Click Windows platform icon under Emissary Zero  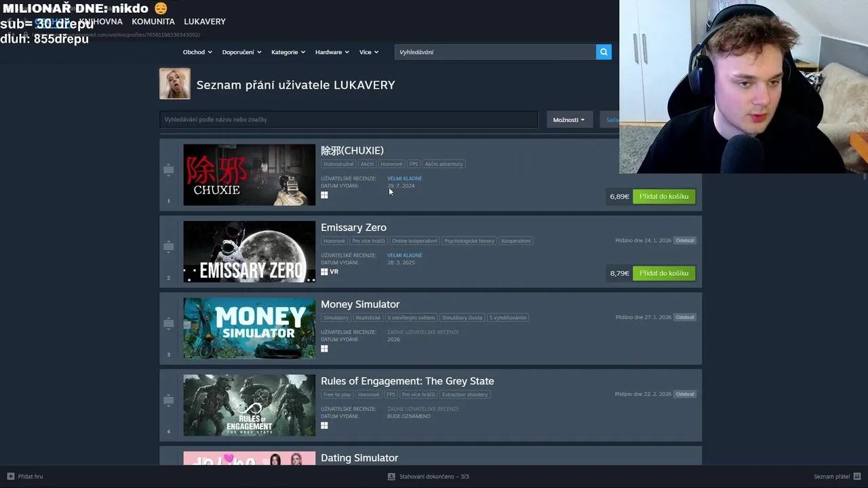pos(324,272)
